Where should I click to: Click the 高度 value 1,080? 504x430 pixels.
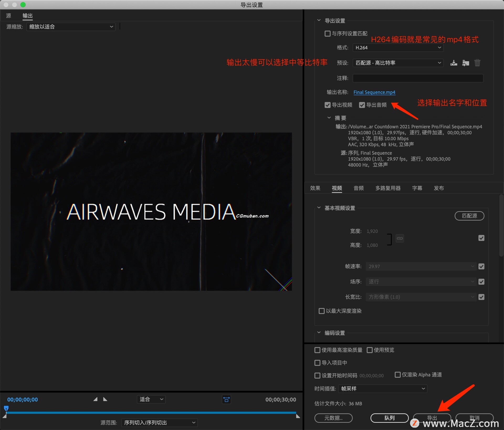tap(372, 245)
